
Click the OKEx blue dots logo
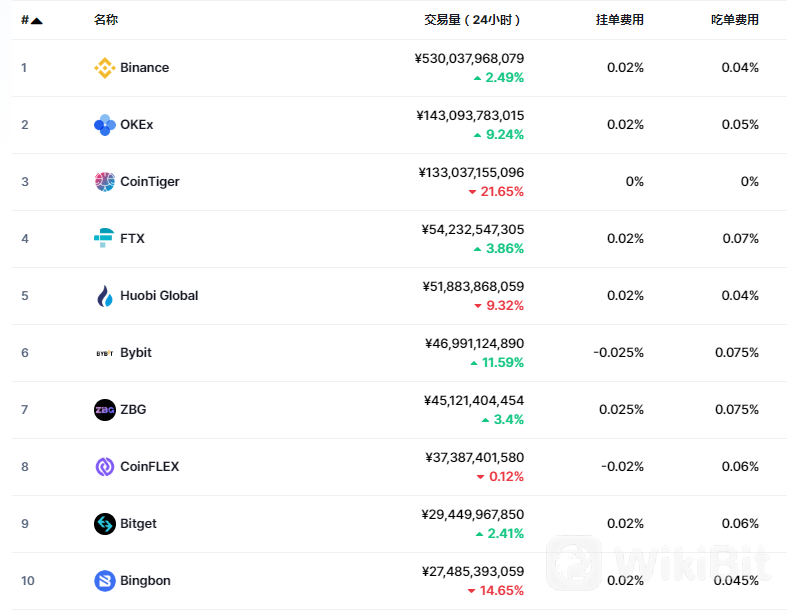[x=104, y=125]
